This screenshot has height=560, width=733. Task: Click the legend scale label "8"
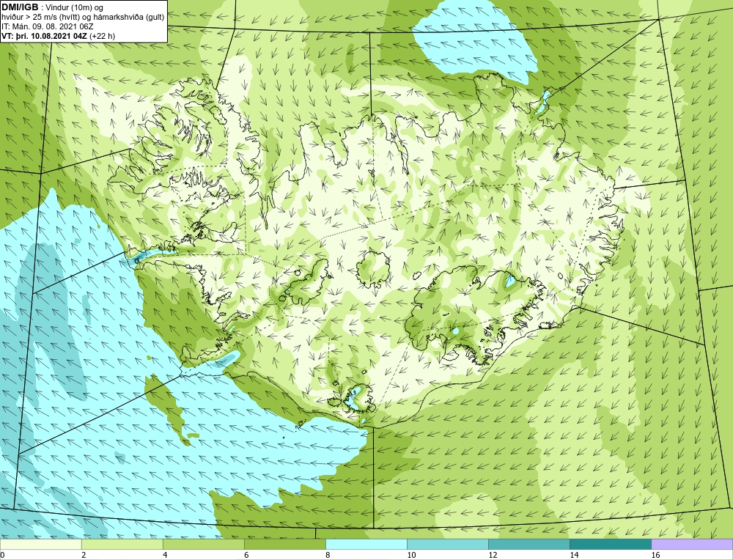(x=328, y=555)
